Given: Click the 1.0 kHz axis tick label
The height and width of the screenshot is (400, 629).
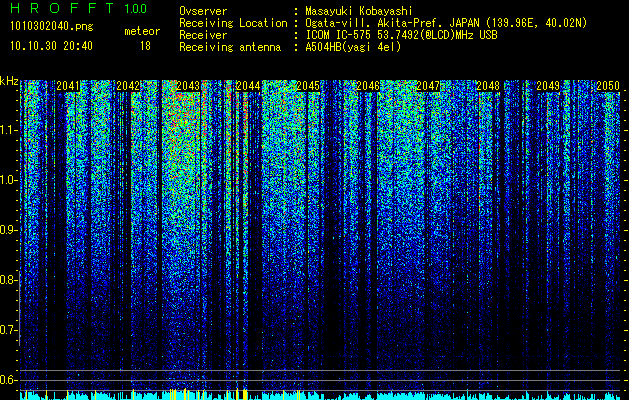Looking at the screenshot, I should tap(9, 180).
